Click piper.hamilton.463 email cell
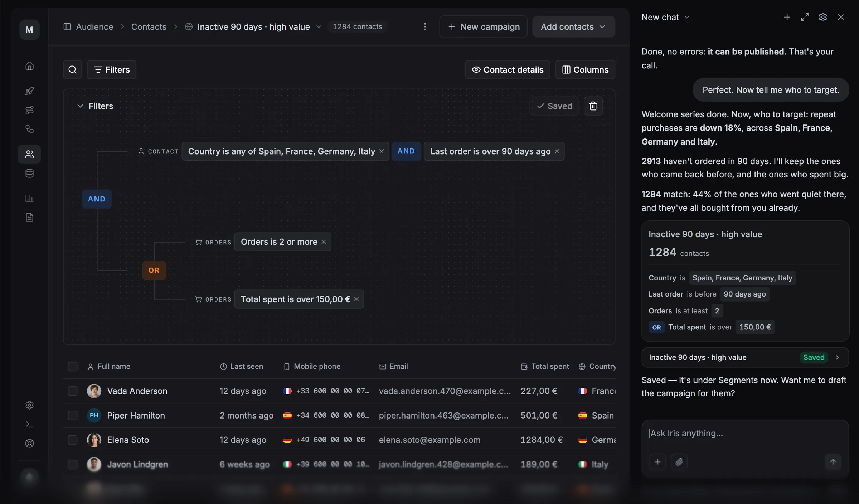 pos(443,415)
